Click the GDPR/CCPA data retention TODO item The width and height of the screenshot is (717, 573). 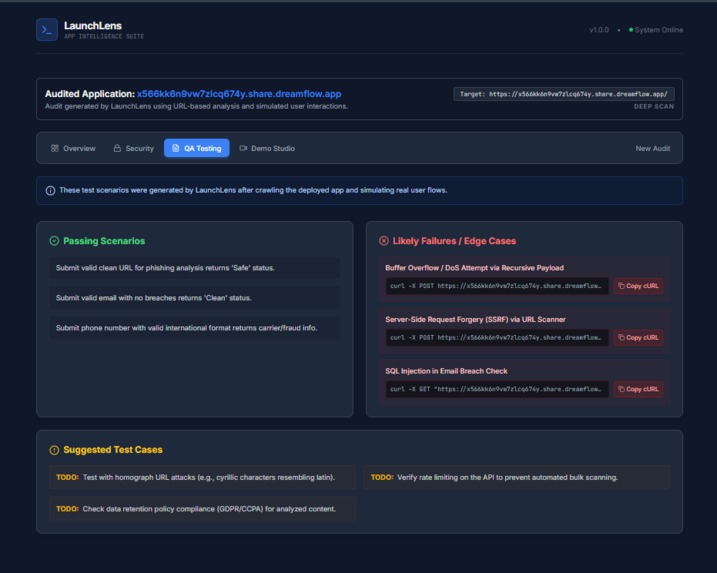click(202, 509)
